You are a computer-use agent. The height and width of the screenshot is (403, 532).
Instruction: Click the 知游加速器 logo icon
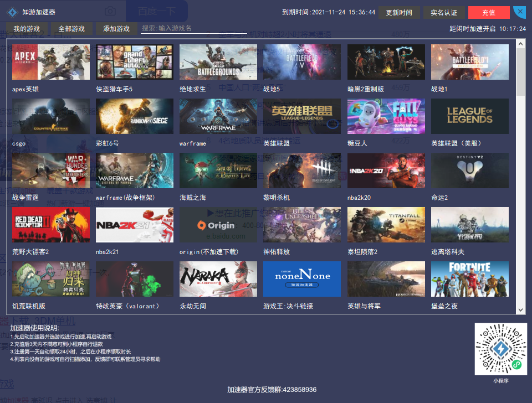(x=12, y=12)
